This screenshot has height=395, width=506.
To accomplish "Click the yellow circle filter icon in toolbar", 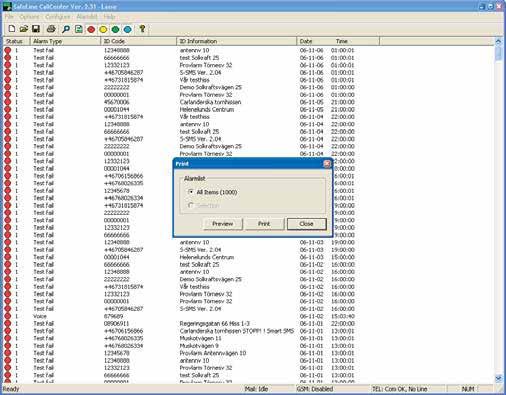I will [x=103, y=30].
